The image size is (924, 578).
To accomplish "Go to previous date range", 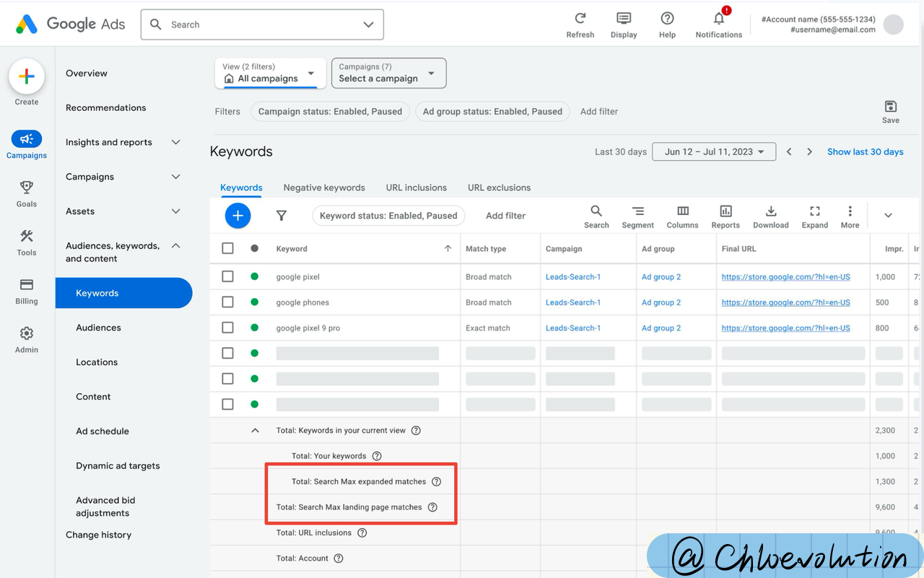I will click(x=789, y=152).
